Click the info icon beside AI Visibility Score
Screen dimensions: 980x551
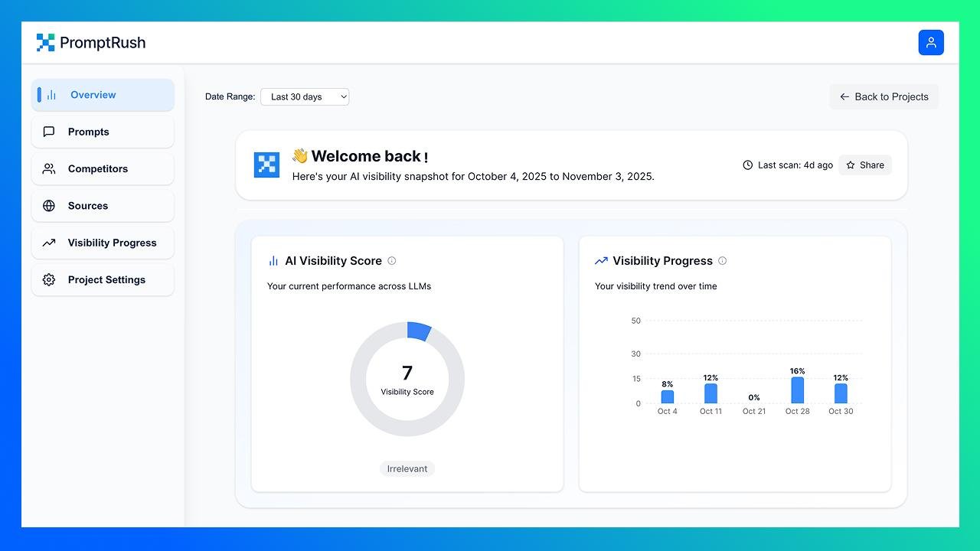point(392,261)
